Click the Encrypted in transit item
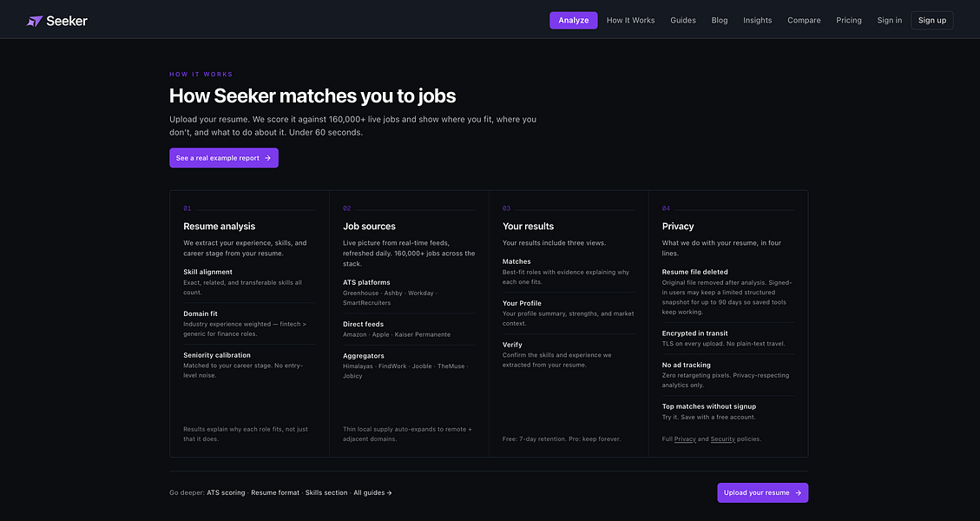 695,333
